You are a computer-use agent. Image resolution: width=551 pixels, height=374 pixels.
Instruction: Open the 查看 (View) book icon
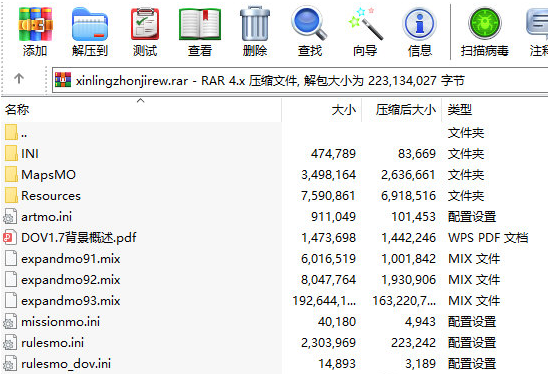[x=200, y=25]
